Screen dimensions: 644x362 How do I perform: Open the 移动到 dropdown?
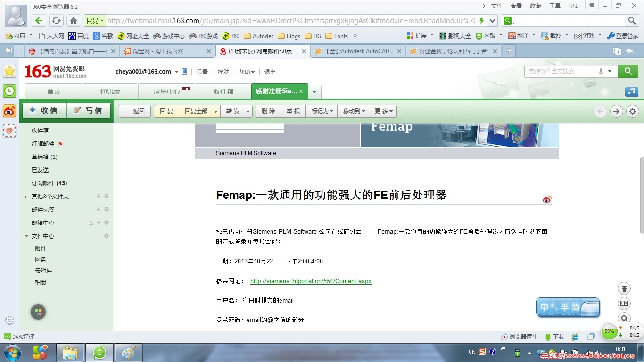pyautogui.click(x=354, y=111)
